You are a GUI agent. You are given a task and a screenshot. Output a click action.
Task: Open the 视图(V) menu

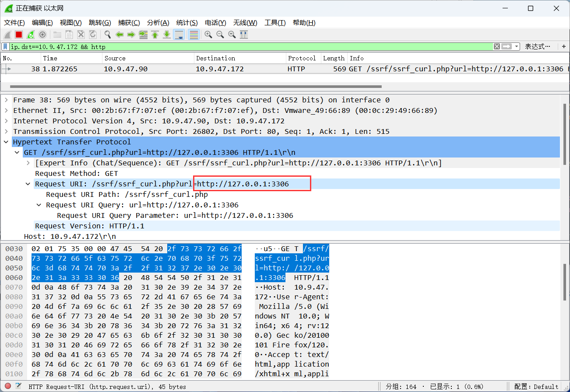click(71, 23)
